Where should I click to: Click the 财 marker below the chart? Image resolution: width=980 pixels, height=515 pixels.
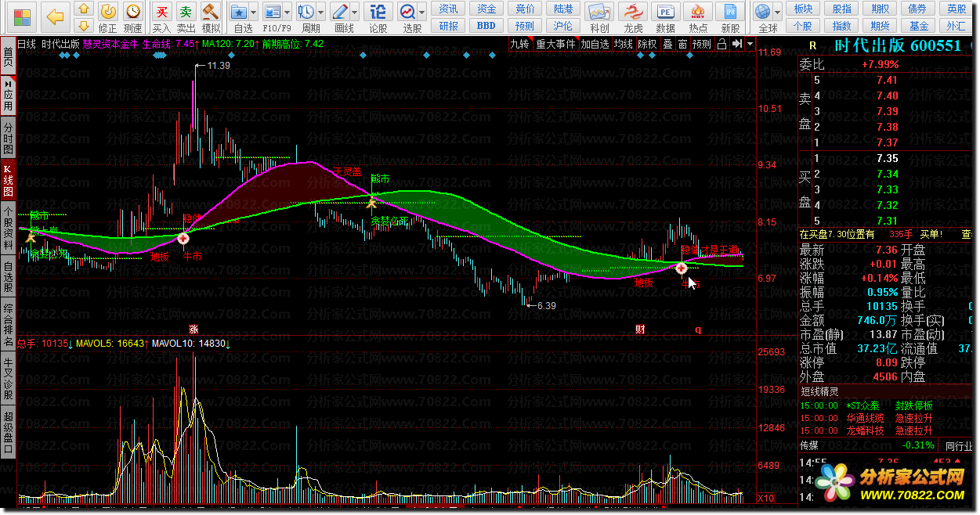coord(640,330)
